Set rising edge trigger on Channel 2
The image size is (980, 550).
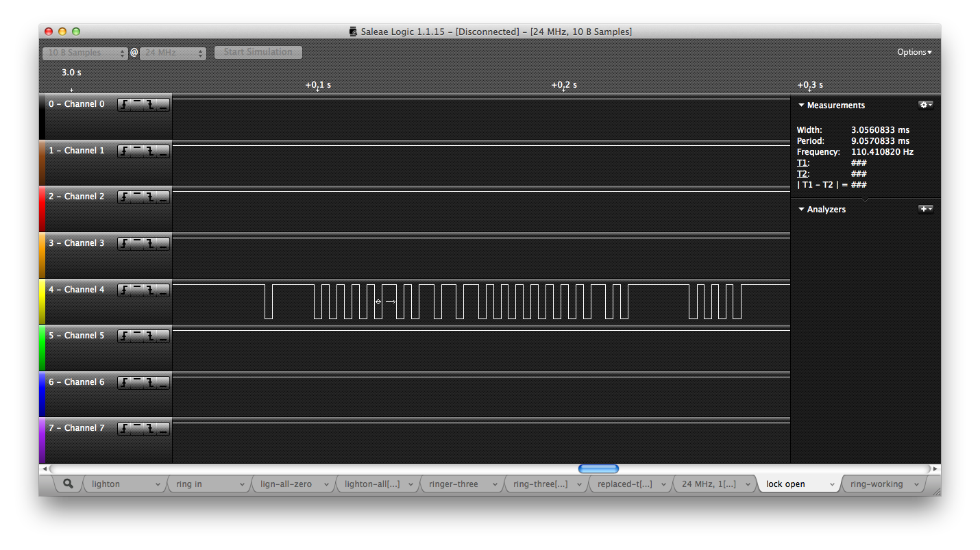(x=124, y=197)
